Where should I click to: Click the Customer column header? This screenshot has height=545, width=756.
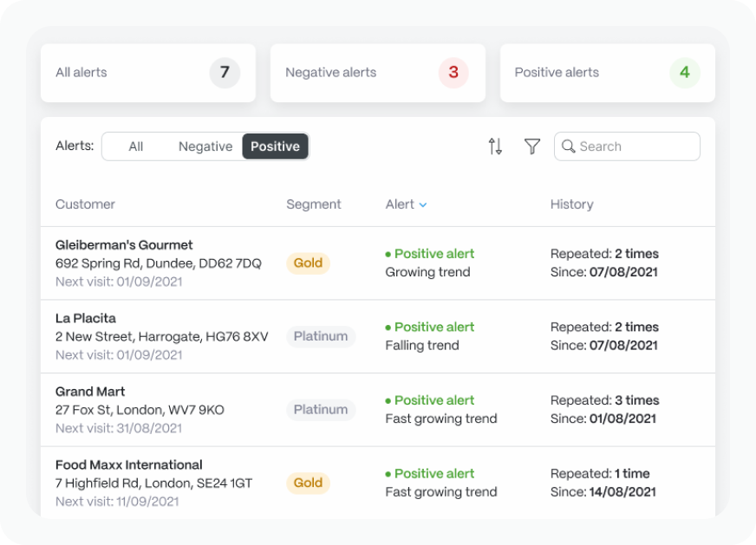pyautogui.click(x=85, y=204)
